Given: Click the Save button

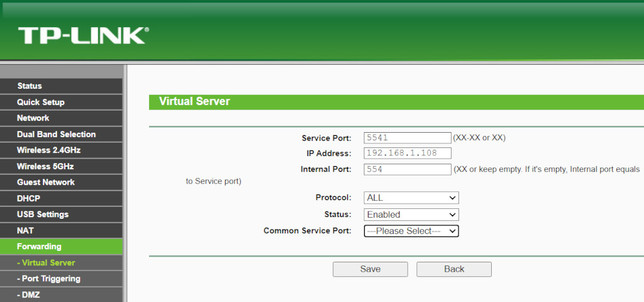Looking at the screenshot, I should coord(370,269).
